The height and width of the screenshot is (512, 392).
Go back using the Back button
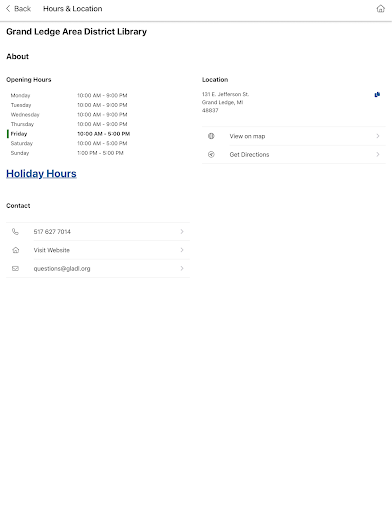click(x=18, y=9)
